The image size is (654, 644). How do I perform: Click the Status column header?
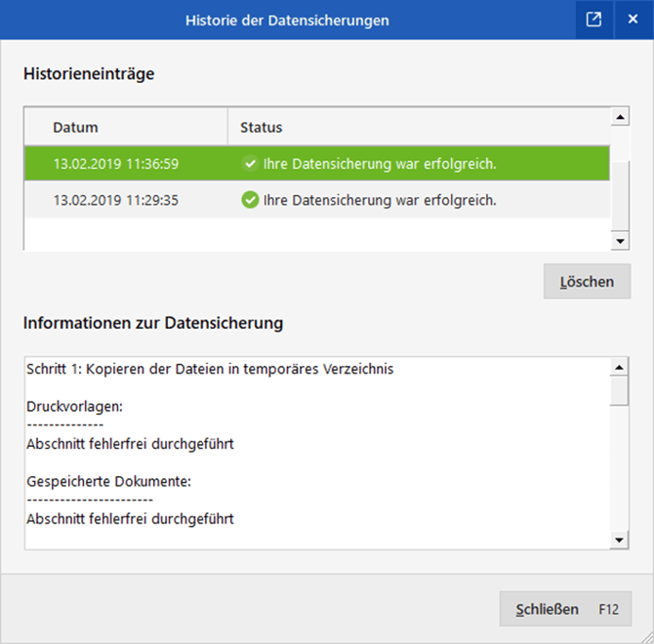tap(262, 128)
